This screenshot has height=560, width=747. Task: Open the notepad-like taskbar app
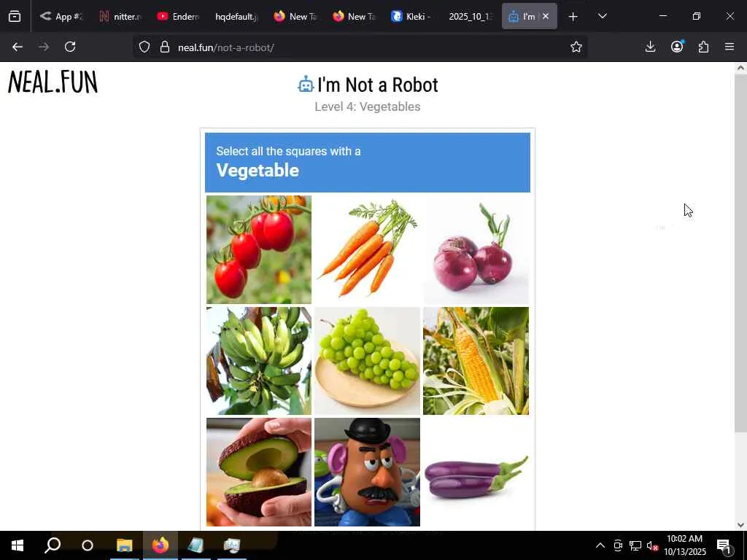click(x=196, y=545)
